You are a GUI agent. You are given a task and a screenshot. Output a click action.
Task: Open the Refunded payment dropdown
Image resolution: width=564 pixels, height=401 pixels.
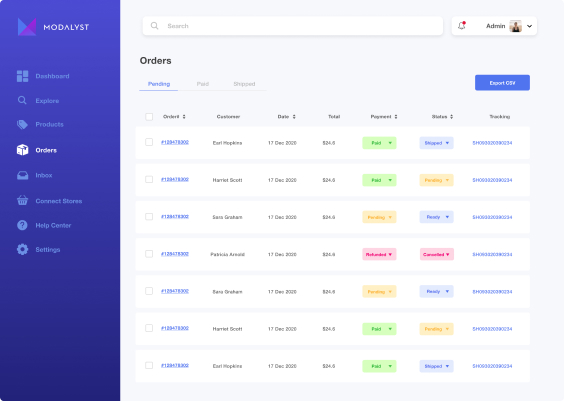click(x=379, y=254)
